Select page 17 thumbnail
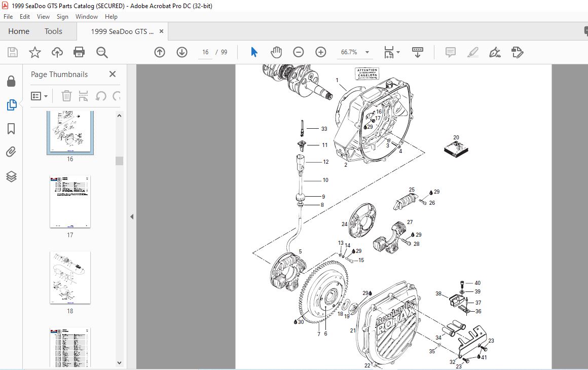Viewport: 588px width, 370px height. 70,202
